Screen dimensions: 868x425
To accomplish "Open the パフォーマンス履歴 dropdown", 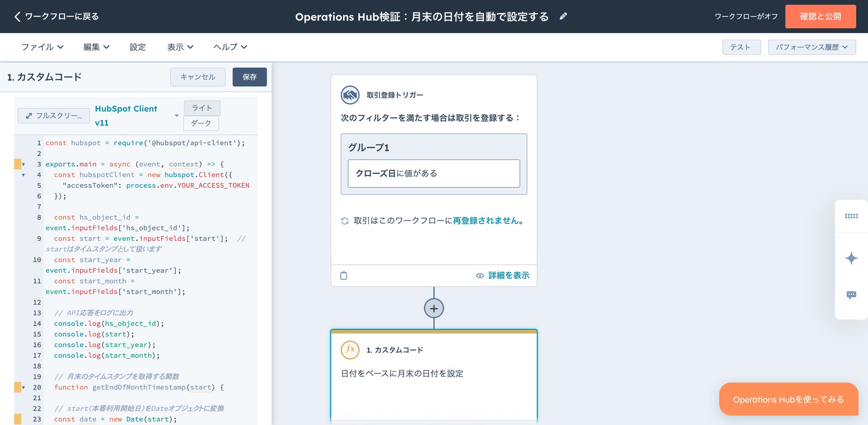I will click(812, 47).
